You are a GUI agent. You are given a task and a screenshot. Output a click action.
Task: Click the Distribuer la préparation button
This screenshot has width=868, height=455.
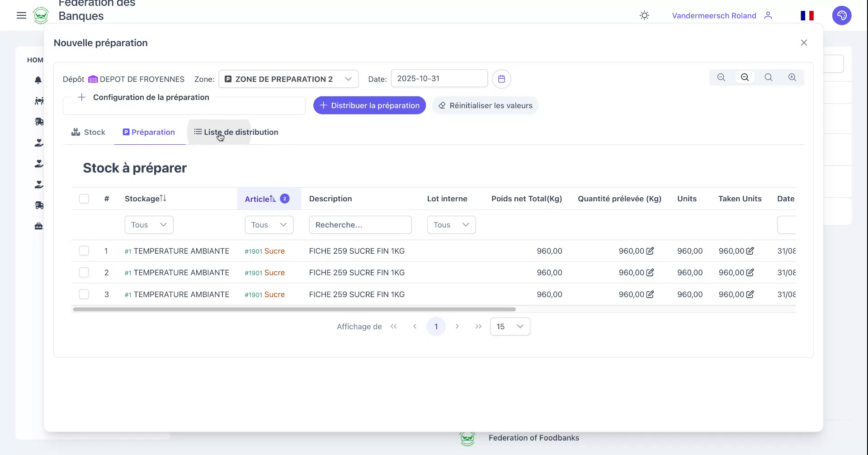pyautogui.click(x=369, y=105)
